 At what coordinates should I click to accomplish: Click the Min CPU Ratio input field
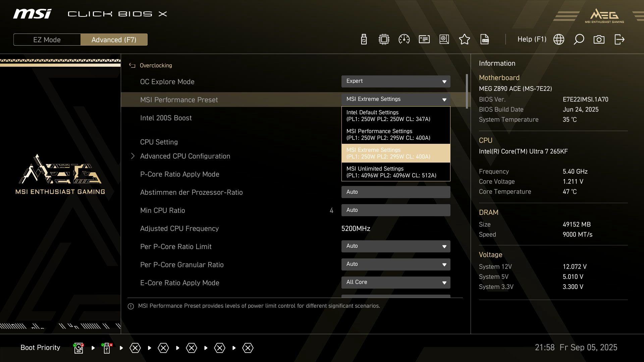tap(395, 210)
